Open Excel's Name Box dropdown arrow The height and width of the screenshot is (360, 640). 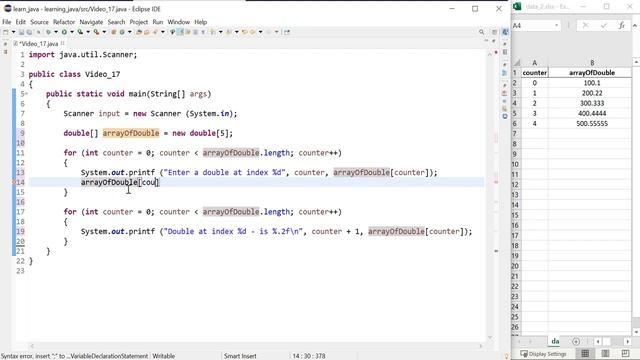point(556,25)
